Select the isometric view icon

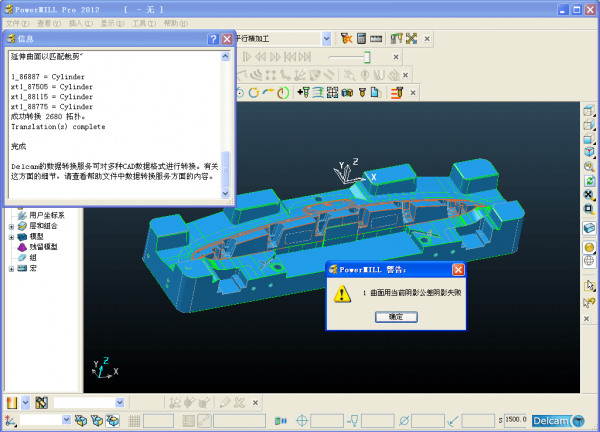(589, 152)
